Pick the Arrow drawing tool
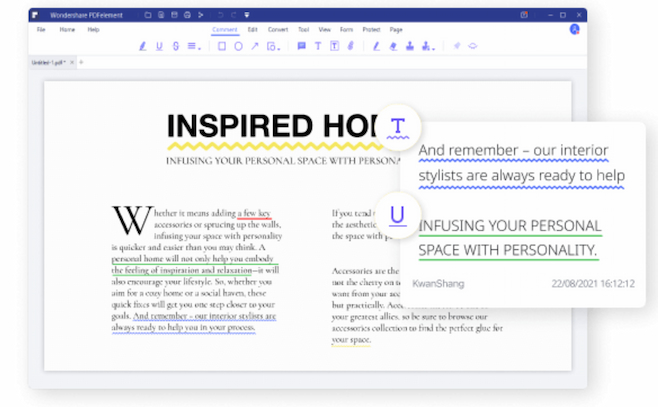The image size is (658, 407). coord(255,46)
